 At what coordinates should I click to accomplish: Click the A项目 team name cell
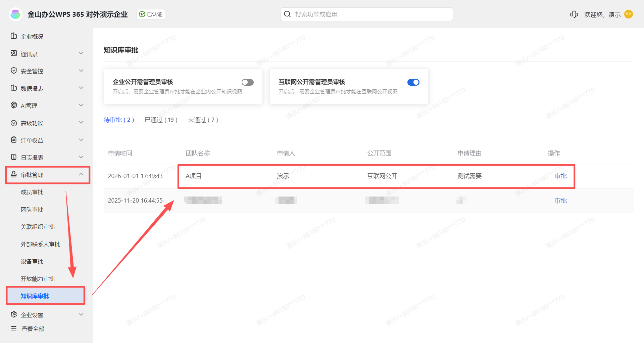click(x=194, y=176)
